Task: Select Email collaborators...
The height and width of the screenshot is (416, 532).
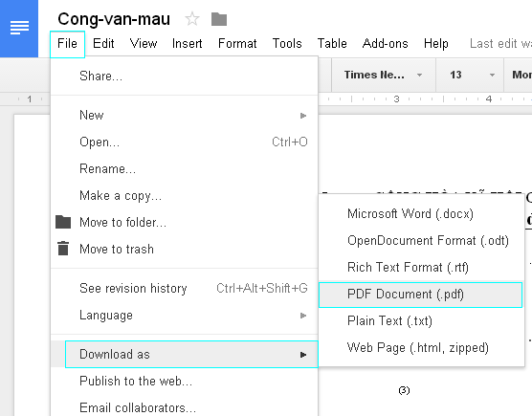Action: coord(185,407)
